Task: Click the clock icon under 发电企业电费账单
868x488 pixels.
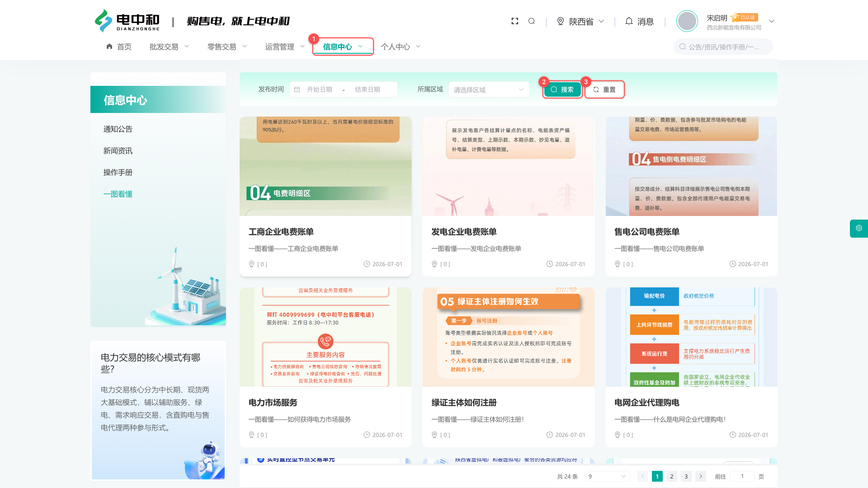Action: pyautogui.click(x=550, y=264)
